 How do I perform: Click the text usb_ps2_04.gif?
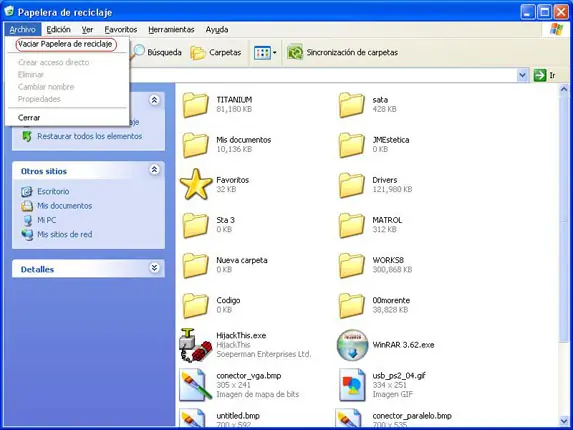point(399,376)
